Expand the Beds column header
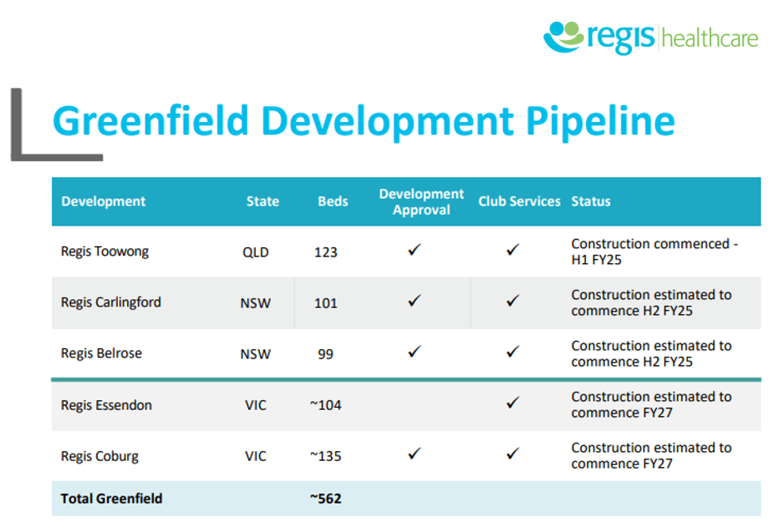Viewport: 774px width, 532px height. [333, 201]
